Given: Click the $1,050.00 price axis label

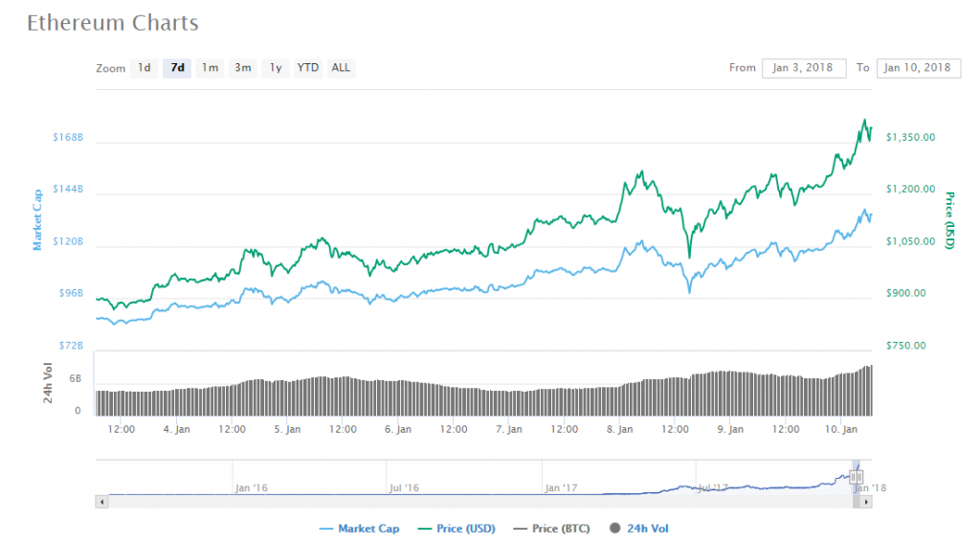Looking at the screenshot, I should (x=911, y=241).
